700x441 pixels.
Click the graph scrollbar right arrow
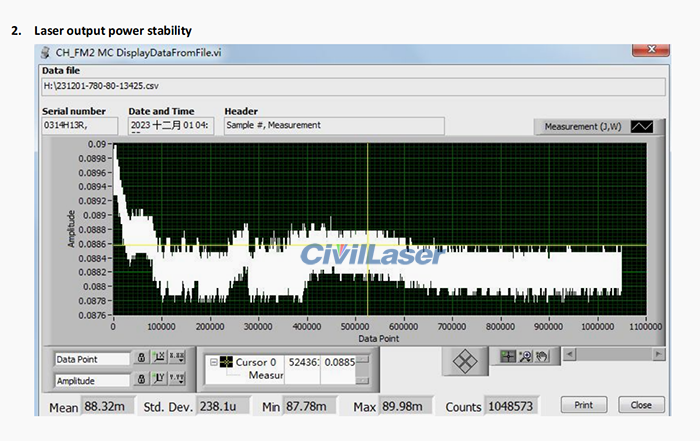point(658,354)
